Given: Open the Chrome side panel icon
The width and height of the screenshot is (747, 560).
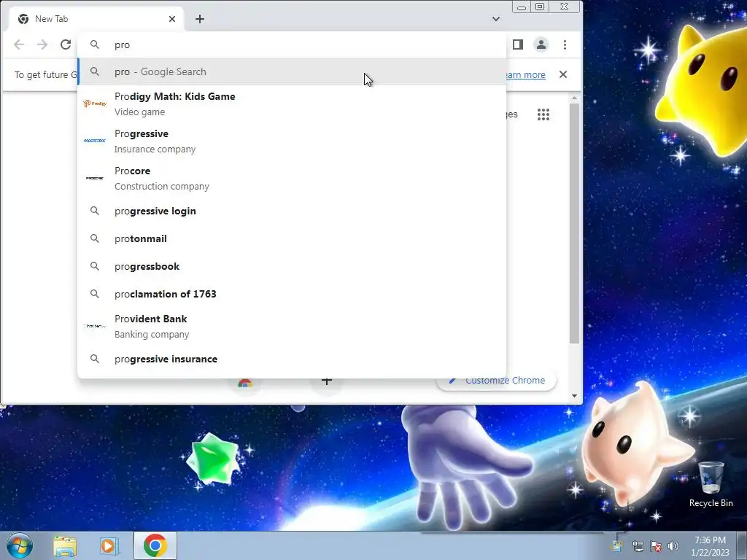Looking at the screenshot, I should click(x=518, y=44).
